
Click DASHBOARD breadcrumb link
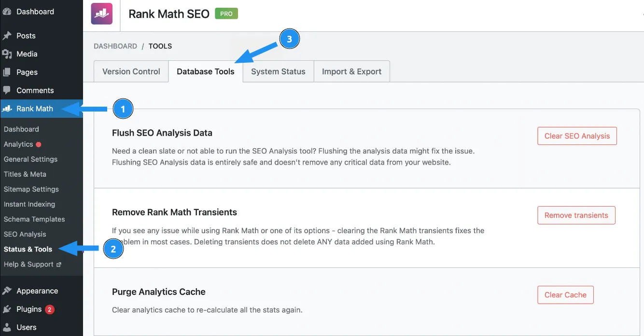[115, 46]
